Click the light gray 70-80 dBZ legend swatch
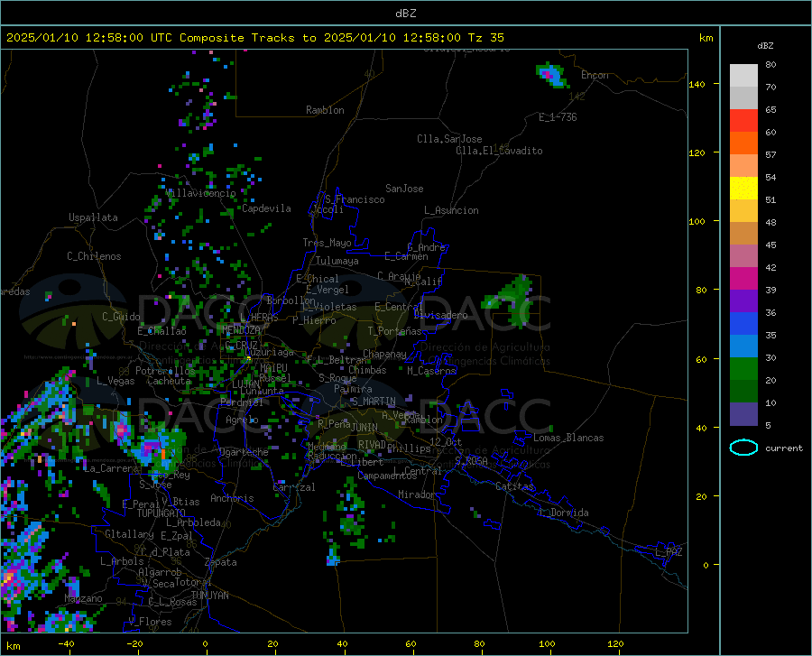 pyautogui.click(x=743, y=75)
